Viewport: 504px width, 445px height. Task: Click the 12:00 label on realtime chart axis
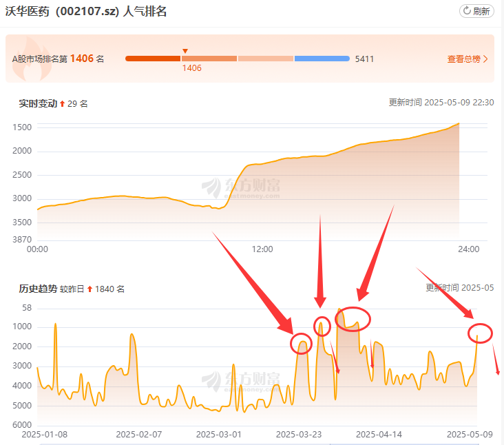pyautogui.click(x=262, y=249)
